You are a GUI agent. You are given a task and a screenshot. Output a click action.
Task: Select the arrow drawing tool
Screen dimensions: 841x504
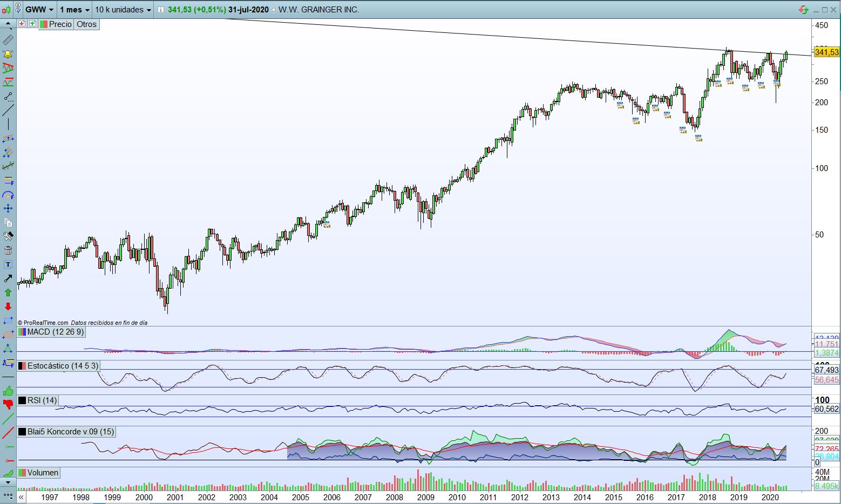coord(8,278)
